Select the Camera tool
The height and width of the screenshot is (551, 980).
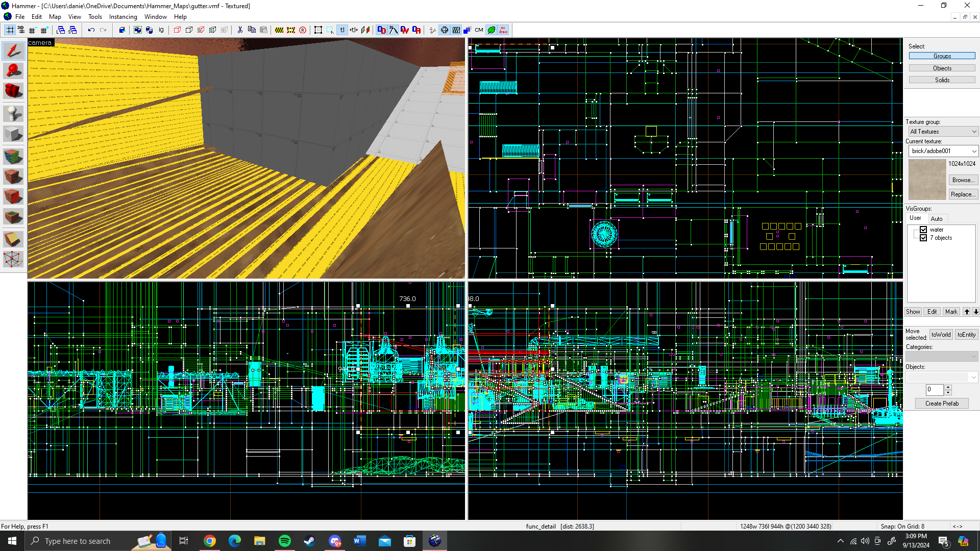[x=13, y=92]
